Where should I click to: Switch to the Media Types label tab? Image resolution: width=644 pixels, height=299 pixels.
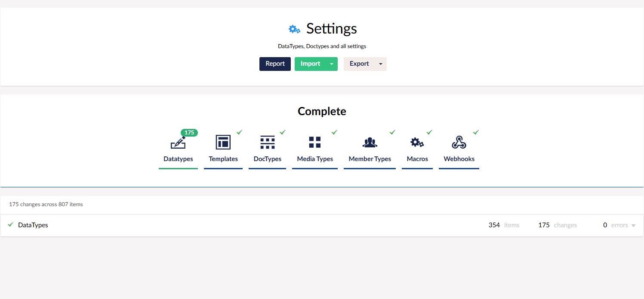(315, 159)
